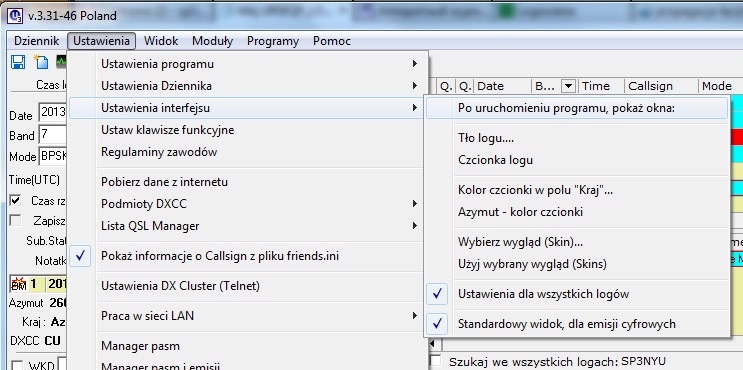Toggle the Czas rz checkbox
743x370 pixels.
(x=16, y=200)
